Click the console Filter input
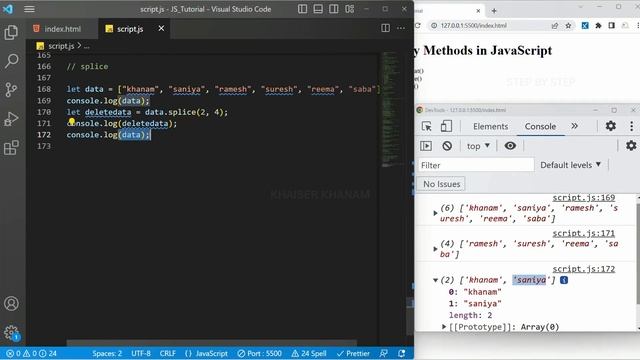Viewport: 640px width, 360px height. pyautogui.click(x=476, y=165)
